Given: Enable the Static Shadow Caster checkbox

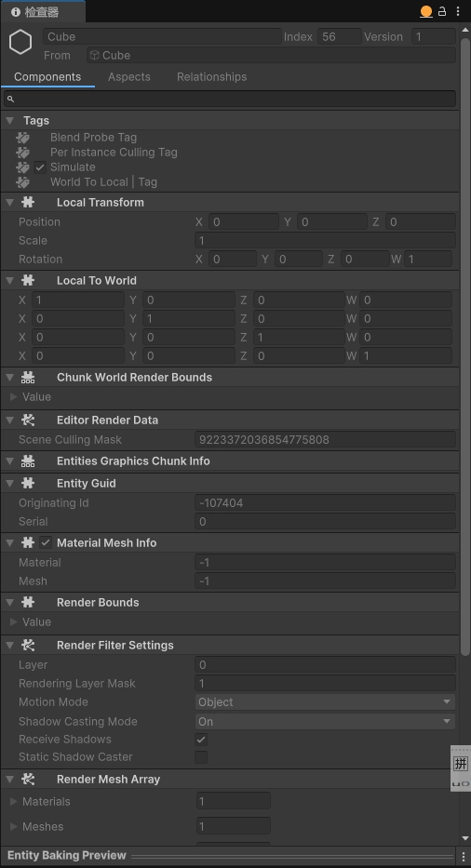Looking at the screenshot, I should pos(201,756).
